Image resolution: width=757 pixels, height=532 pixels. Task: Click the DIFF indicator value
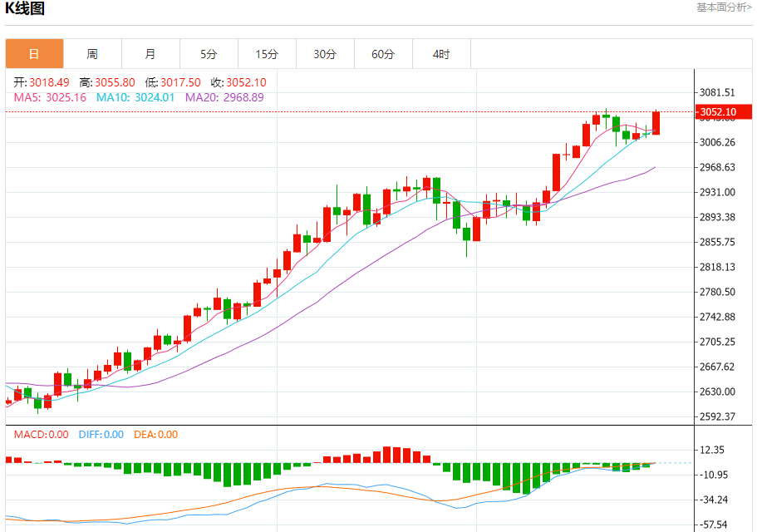pyautogui.click(x=101, y=434)
